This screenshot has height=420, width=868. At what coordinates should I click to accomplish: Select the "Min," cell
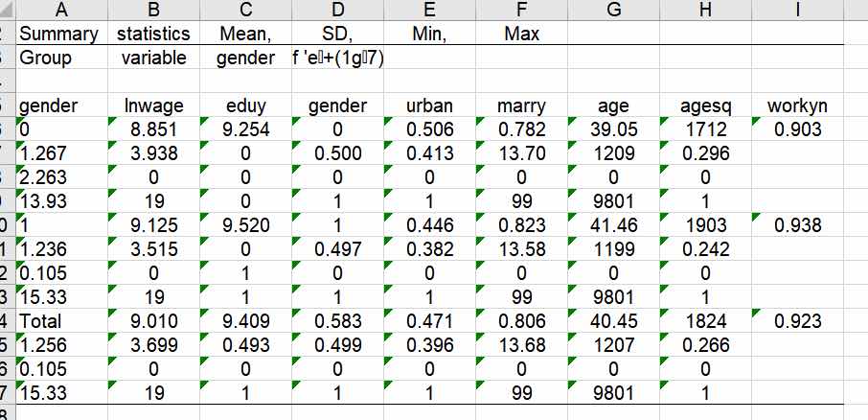pyautogui.click(x=429, y=34)
